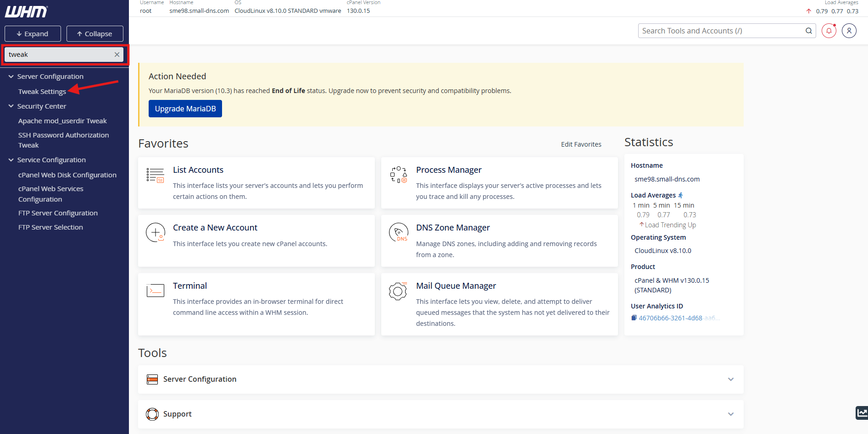Click the Terminal icon
Viewport: 868px width, 434px height.
tap(155, 291)
